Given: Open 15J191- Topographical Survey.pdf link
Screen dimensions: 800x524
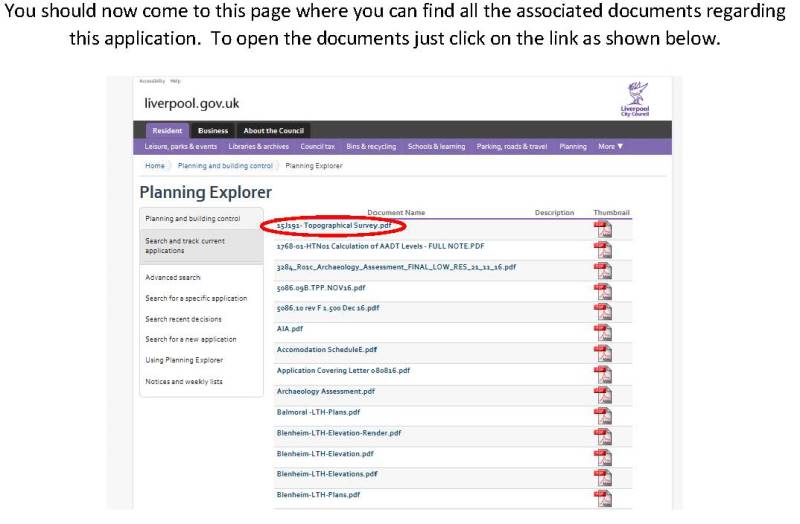Looking at the screenshot, I should click(334, 225).
